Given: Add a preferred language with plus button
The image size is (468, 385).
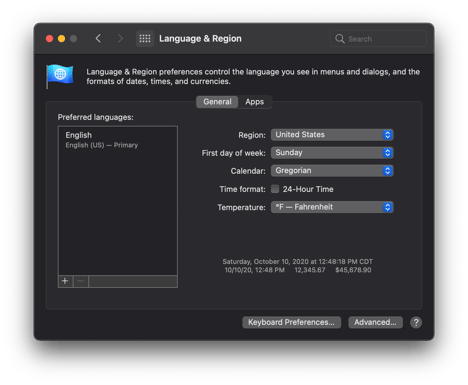Looking at the screenshot, I should click(x=65, y=281).
